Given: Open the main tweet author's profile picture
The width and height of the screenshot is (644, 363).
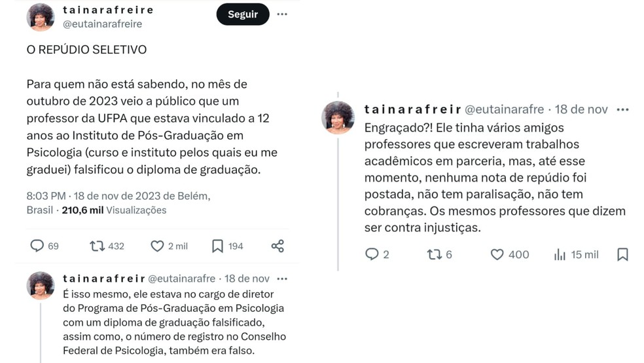Looking at the screenshot, I should coord(41,17).
